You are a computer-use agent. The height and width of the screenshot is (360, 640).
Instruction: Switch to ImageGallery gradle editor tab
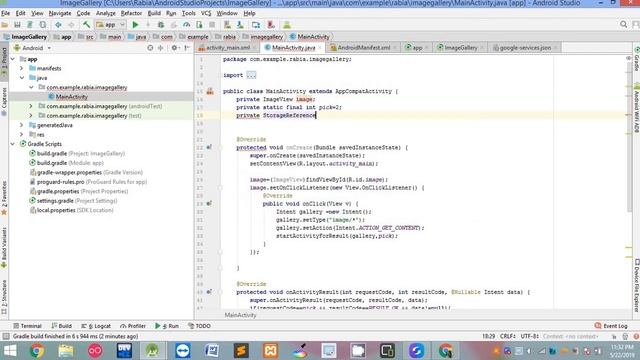461,48
